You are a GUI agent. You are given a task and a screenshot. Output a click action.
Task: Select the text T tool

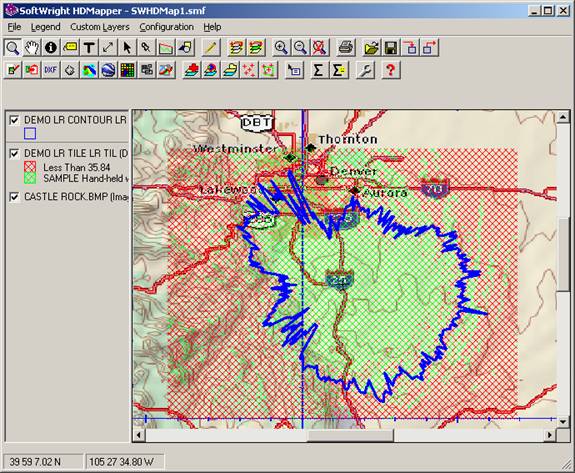[x=89, y=48]
